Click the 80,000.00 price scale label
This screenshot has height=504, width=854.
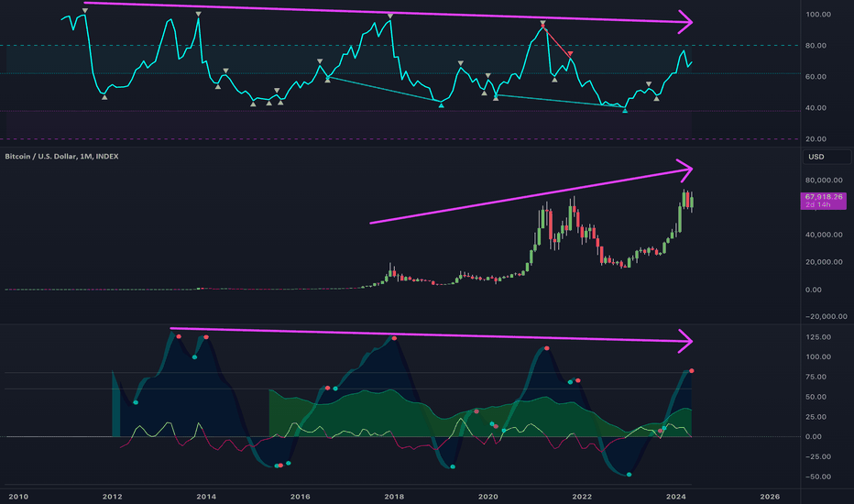click(824, 181)
